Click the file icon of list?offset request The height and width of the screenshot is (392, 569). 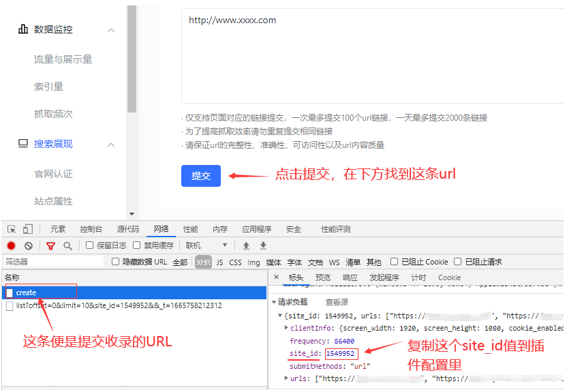click(10, 306)
